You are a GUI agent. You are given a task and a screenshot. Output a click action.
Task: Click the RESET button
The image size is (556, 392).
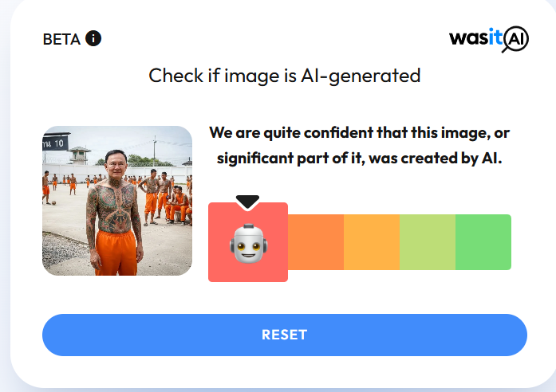point(285,335)
